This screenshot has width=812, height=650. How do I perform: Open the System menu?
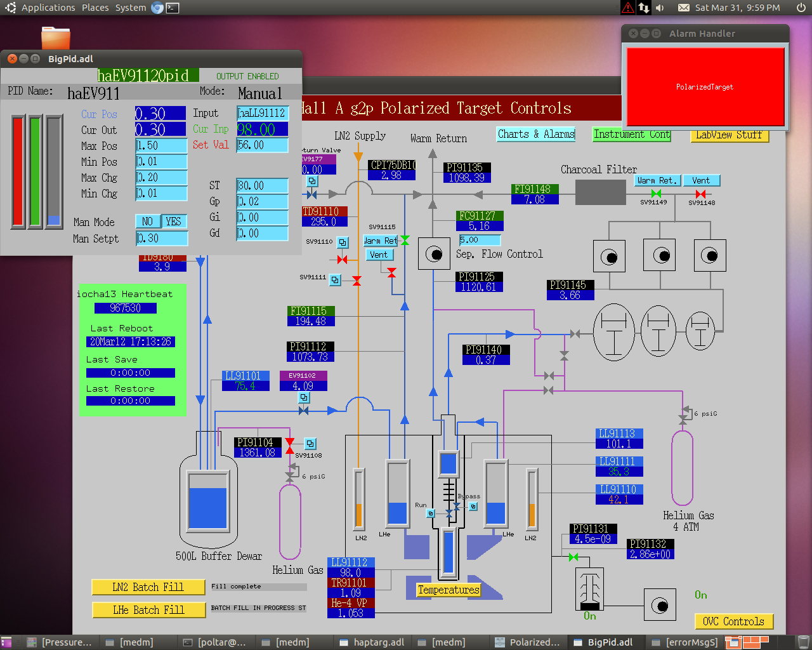coord(131,8)
